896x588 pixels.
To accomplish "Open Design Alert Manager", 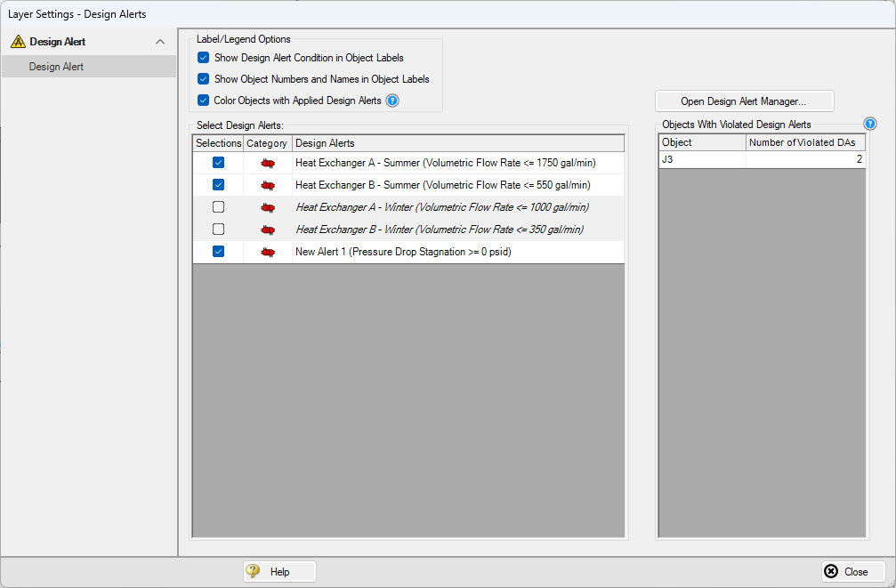I will pyautogui.click(x=744, y=101).
